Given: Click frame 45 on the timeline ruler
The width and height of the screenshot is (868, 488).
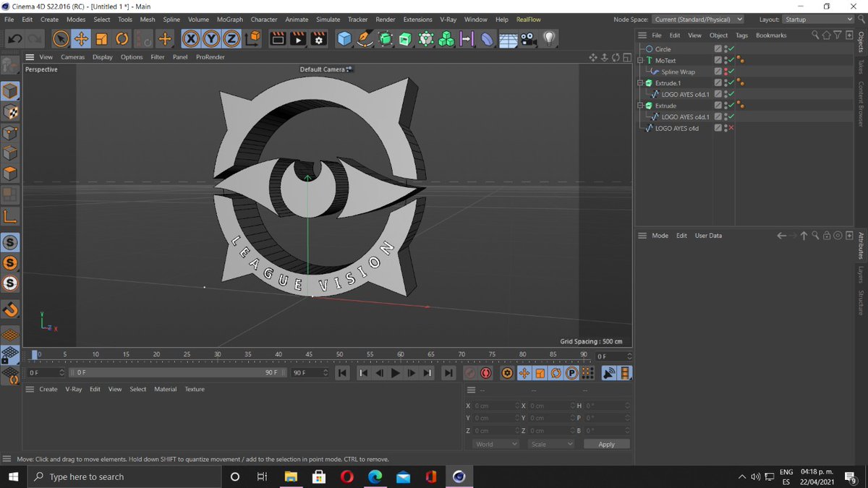Looking at the screenshot, I should (x=309, y=355).
